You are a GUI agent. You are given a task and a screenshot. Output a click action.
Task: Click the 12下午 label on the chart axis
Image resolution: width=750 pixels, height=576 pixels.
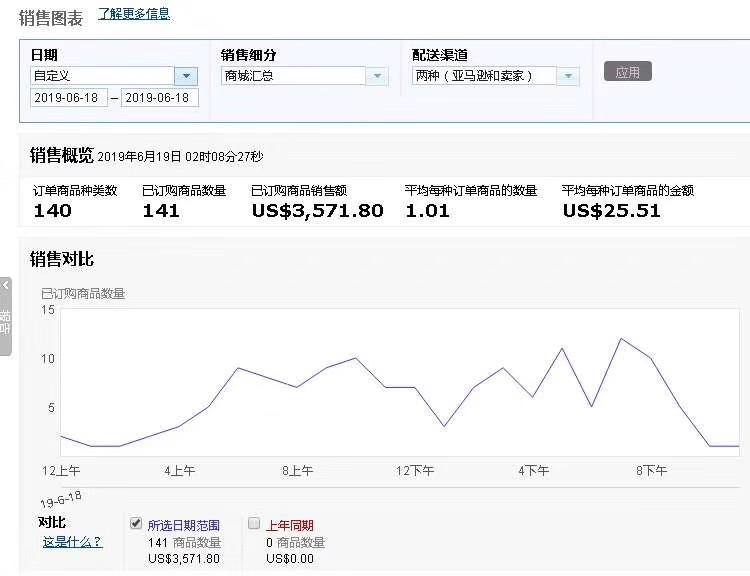coord(415,470)
